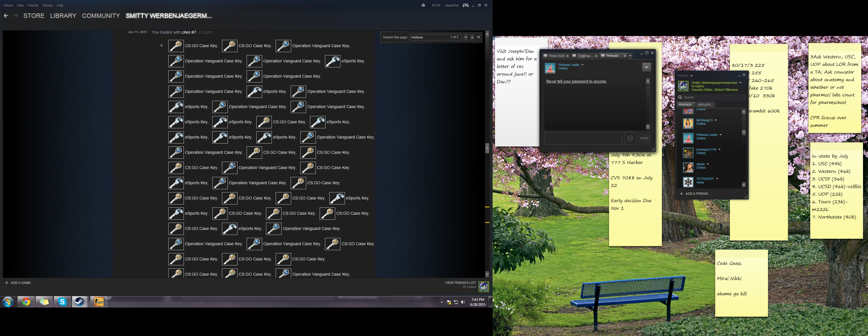
Task: Click main page vertical scrollbar thumb
Action: [x=487, y=148]
